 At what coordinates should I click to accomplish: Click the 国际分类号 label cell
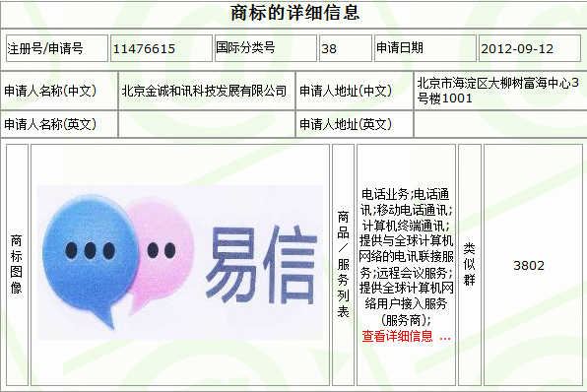pos(265,48)
